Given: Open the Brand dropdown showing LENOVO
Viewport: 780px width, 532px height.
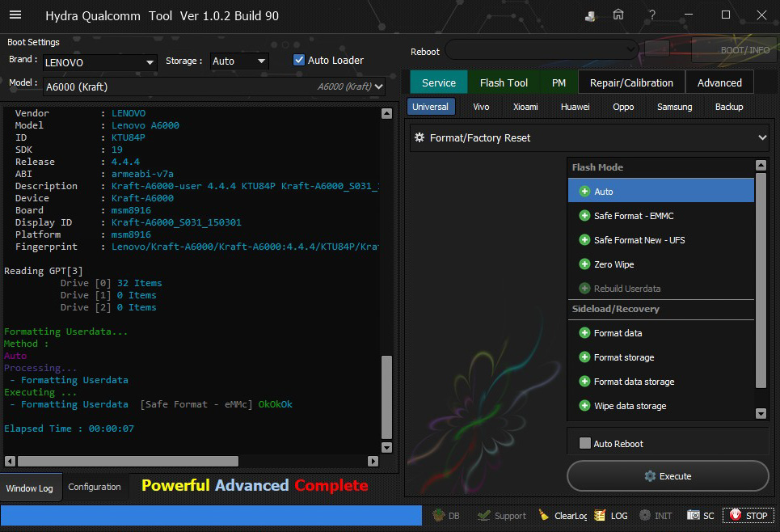Looking at the screenshot, I should click(x=100, y=62).
